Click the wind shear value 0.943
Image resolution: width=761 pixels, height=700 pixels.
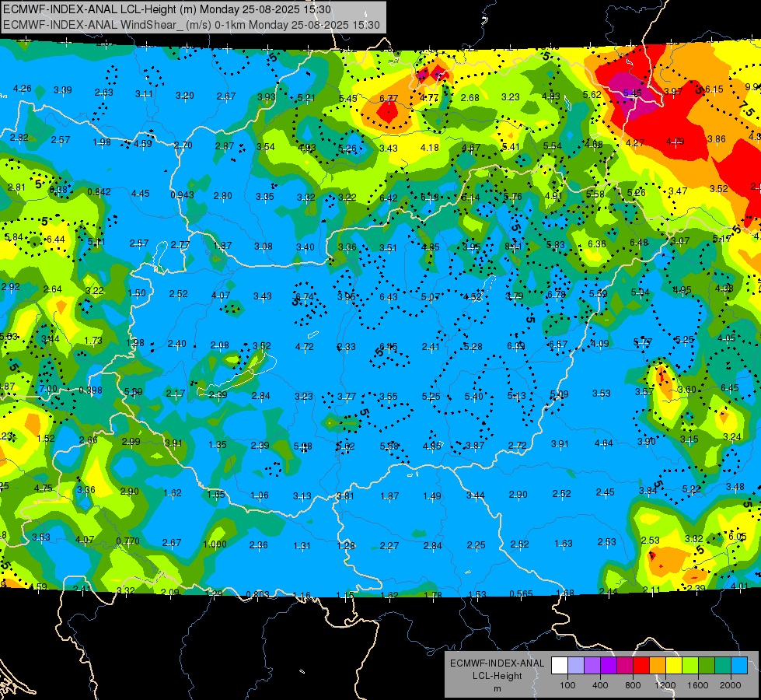(x=182, y=194)
